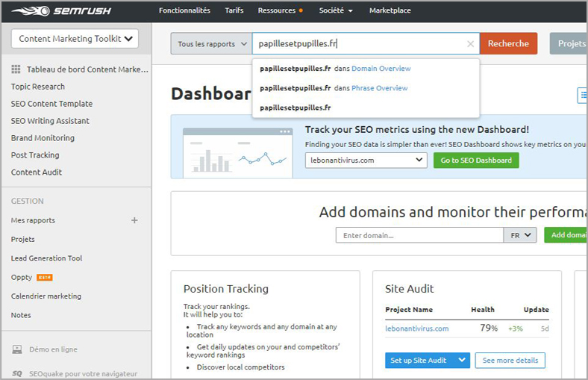Image resolution: width=588 pixels, height=380 pixels.
Task: Open the Tous les rapports dropdown
Action: (x=211, y=44)
